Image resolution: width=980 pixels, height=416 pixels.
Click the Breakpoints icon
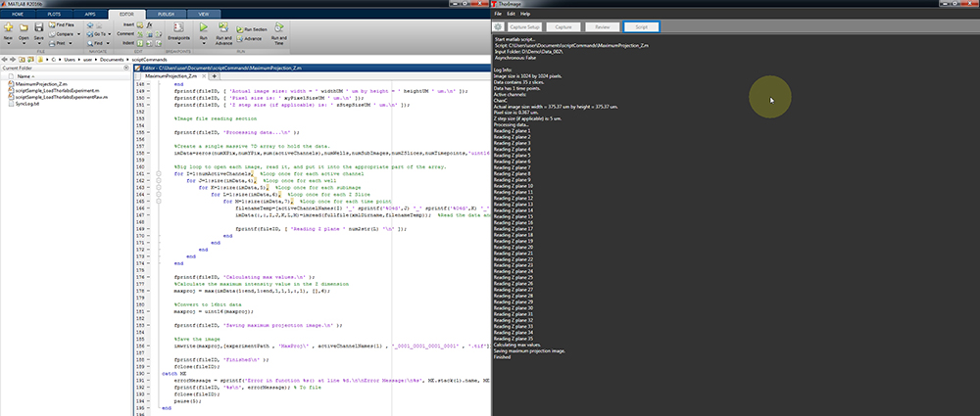178,26
